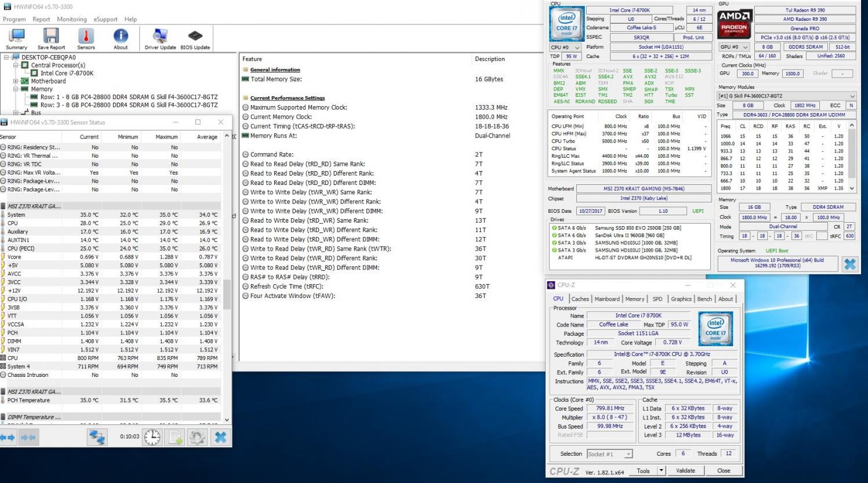Select memory Row: 3 - 8 GB PC4-28800 entry
The height and width of the screenshot is (483, 868).
tap(129, 105)
